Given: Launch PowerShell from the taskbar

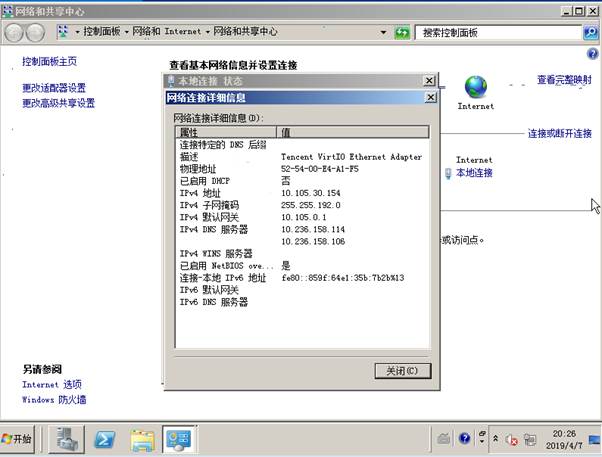Looking at the screenshot, I should pyautogui.click(x=104, y=439).
